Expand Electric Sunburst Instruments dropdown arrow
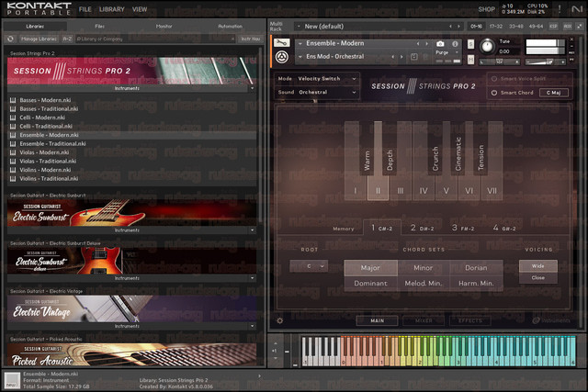 (252, 230)
